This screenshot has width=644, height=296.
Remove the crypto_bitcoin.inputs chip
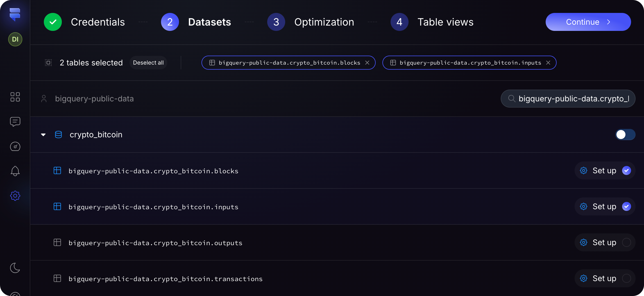(548, 63)
